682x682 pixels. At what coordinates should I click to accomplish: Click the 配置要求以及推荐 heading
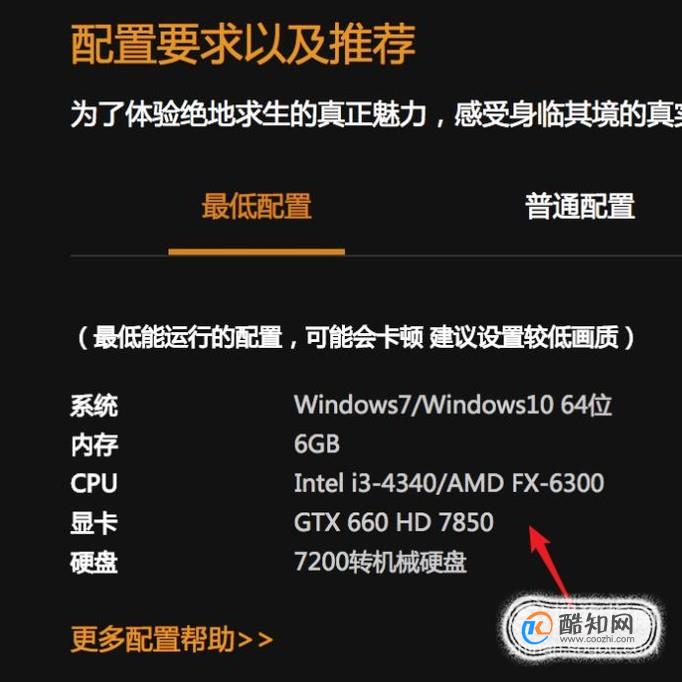tap(243, 44)
